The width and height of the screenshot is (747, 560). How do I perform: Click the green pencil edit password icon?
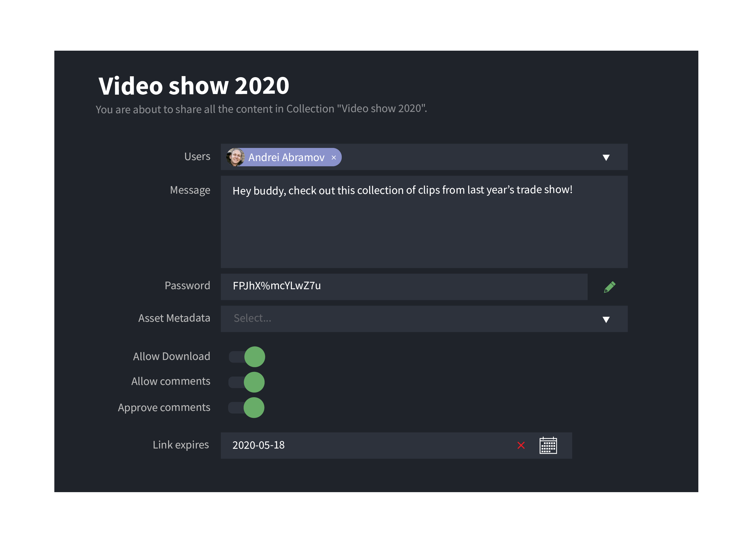click(609, 287)
